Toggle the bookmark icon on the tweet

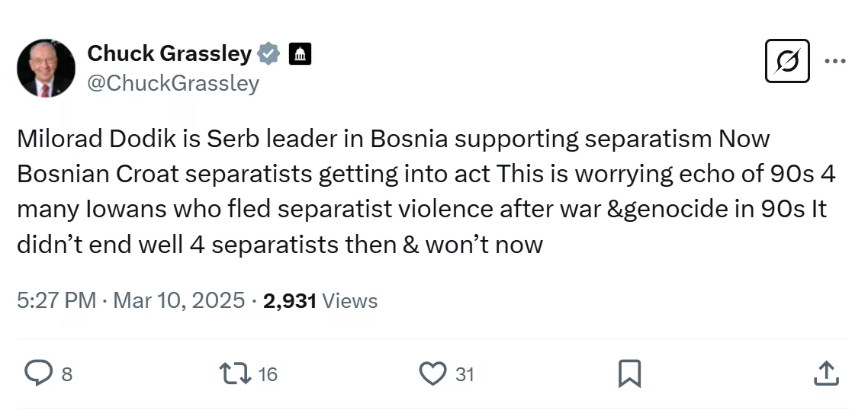[x=628, y=374]
